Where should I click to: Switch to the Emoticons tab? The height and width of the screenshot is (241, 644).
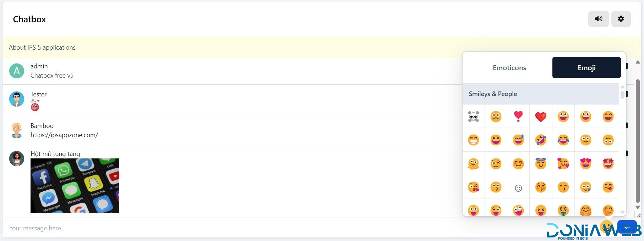(x=509, y=68)
